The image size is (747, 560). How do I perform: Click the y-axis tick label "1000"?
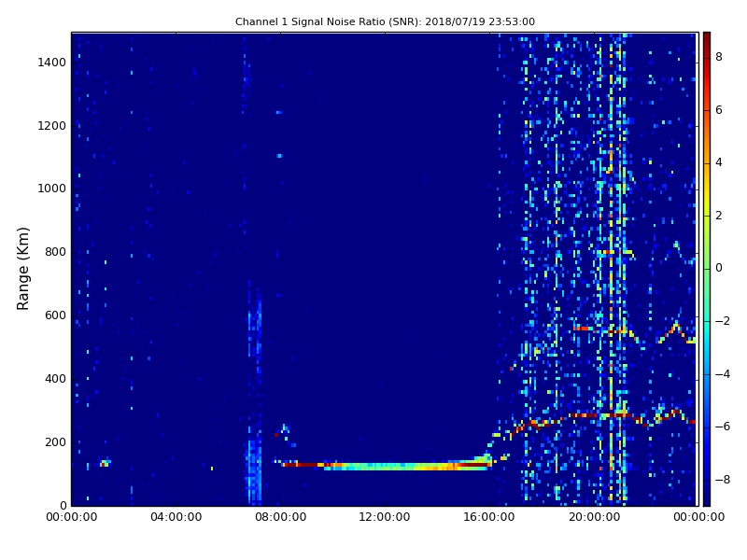click(52, 189)
